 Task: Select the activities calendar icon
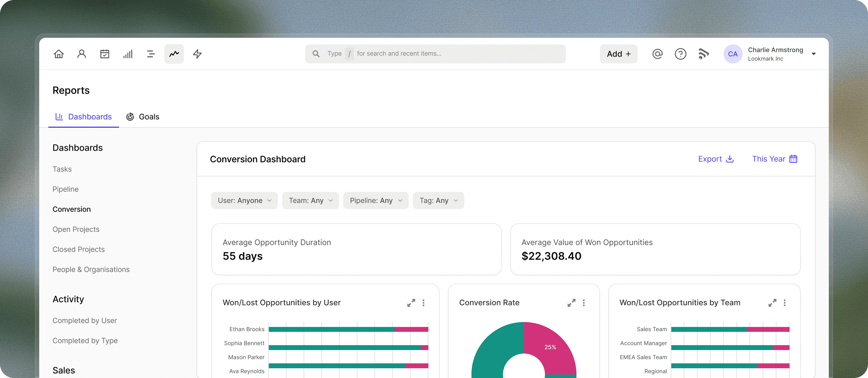tap(105, 54)
